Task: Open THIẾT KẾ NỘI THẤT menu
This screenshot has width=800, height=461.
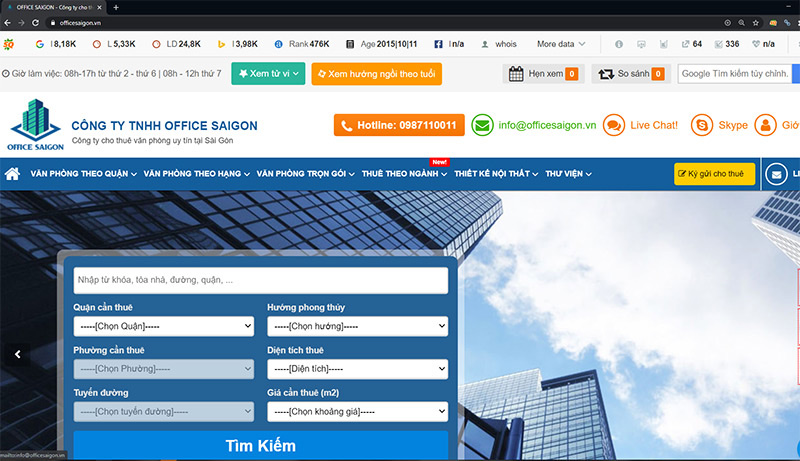Action: click(x=496, y=173)
